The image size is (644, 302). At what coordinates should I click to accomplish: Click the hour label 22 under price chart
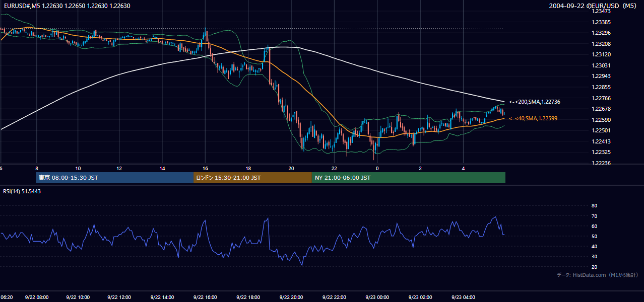click(x=334, y=168)
